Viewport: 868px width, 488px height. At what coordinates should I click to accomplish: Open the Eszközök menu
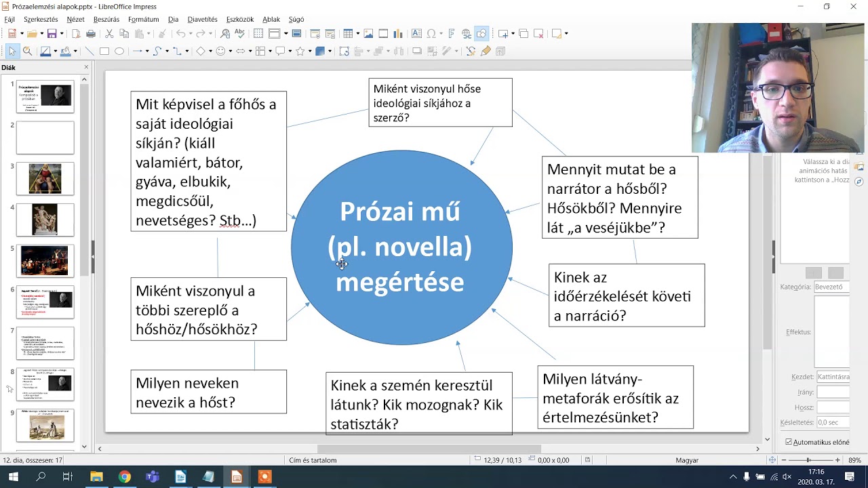pos(241,20)
